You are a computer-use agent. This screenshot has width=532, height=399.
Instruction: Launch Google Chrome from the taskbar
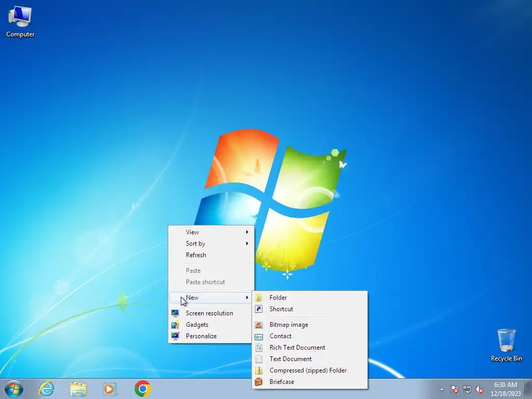point(142,389)
